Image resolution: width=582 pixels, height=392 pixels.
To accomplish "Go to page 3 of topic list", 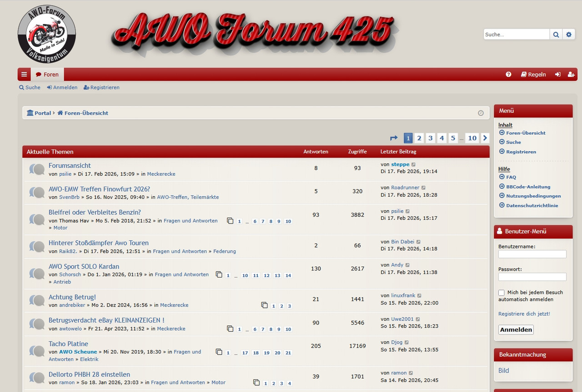I will (431, 138).
